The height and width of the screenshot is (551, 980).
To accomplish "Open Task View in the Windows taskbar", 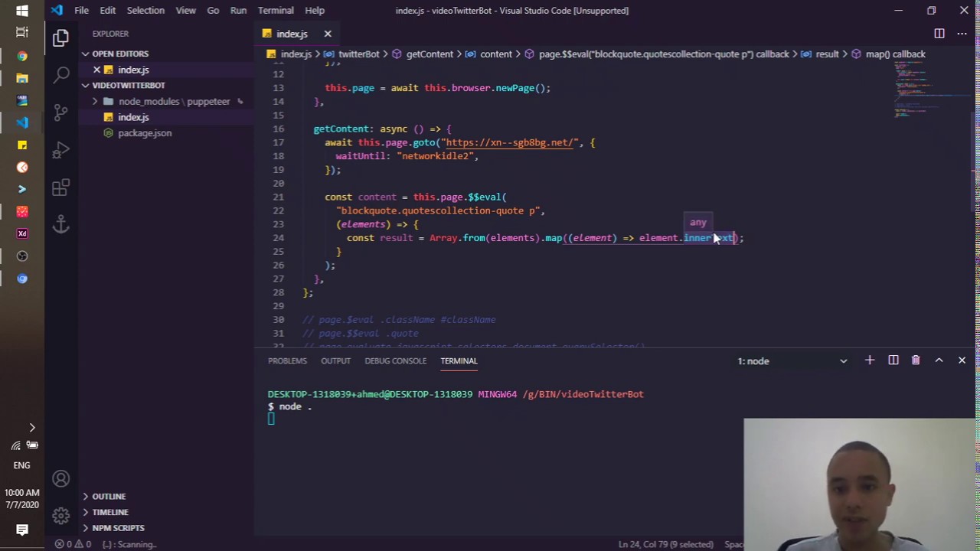I will [22, 32].
